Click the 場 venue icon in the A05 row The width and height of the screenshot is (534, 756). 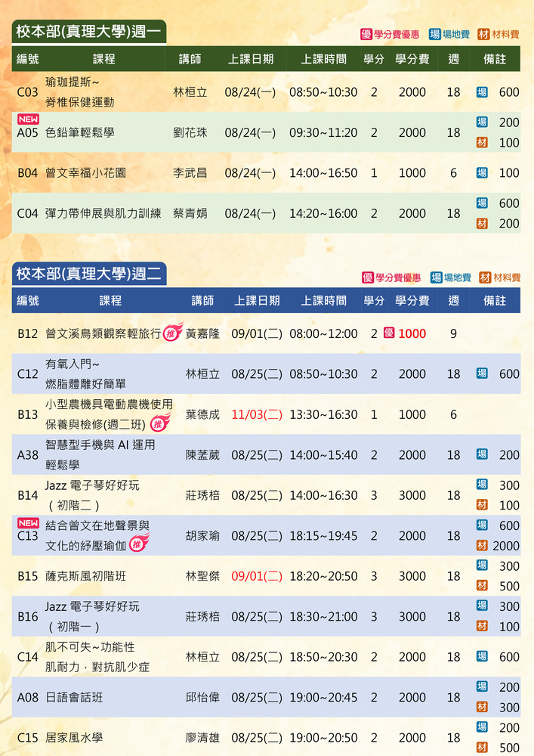[x=482, y=122]
